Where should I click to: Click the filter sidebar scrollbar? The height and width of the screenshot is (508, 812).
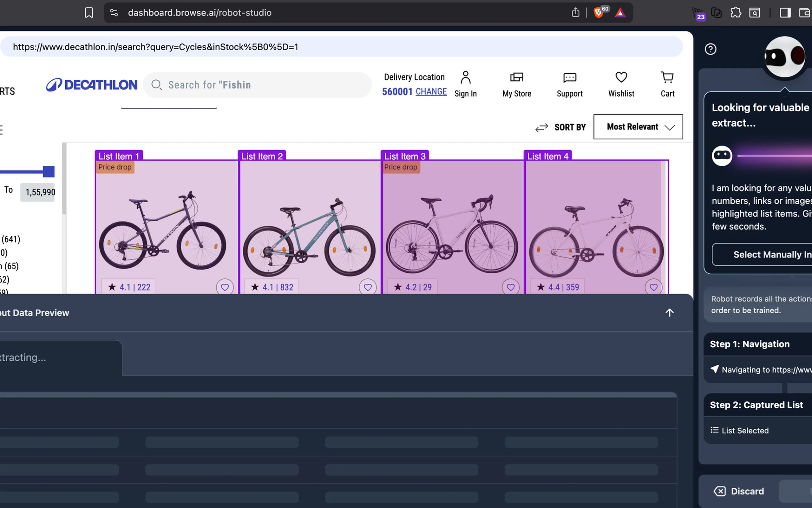(x=64, y=179)
